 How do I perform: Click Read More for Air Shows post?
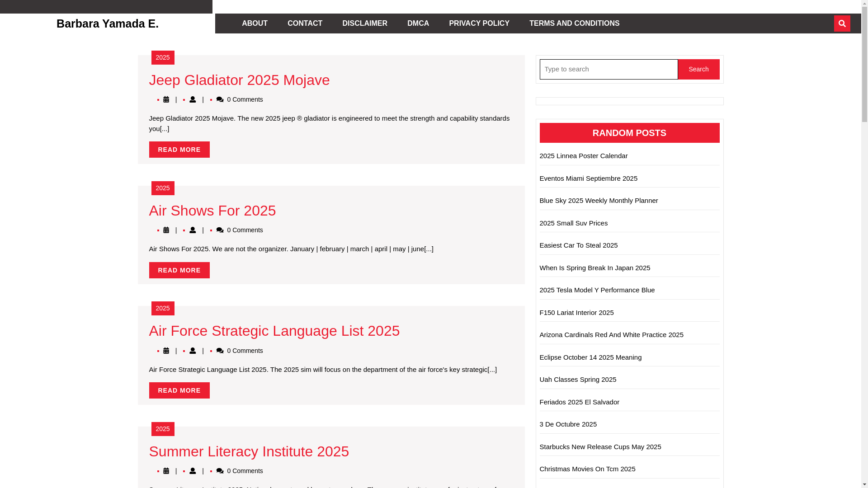pyautogui.click(x=179, y=270)
